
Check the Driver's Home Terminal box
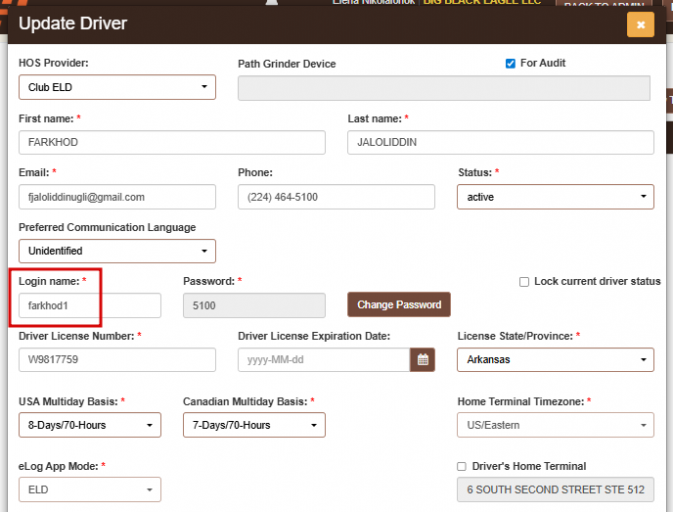(462, 467)
